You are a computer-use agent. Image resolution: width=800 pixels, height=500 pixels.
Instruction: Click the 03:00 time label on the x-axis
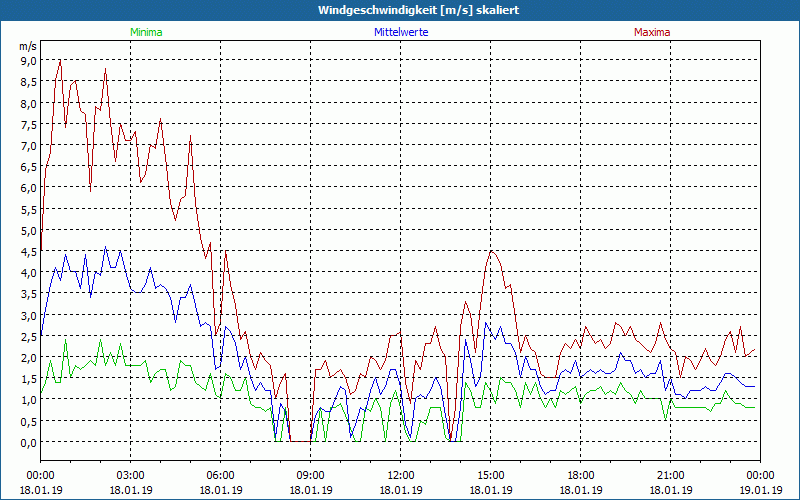click(x=130, y=475)
